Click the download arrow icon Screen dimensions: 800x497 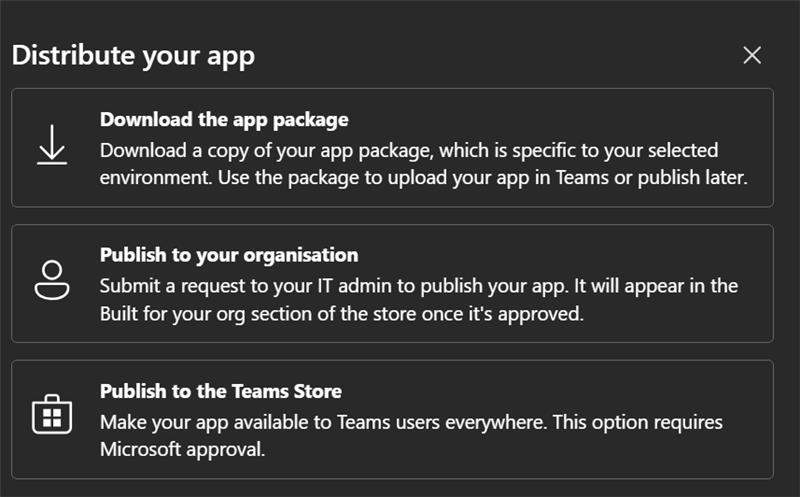pyautogui.click(x=52, y=146)
